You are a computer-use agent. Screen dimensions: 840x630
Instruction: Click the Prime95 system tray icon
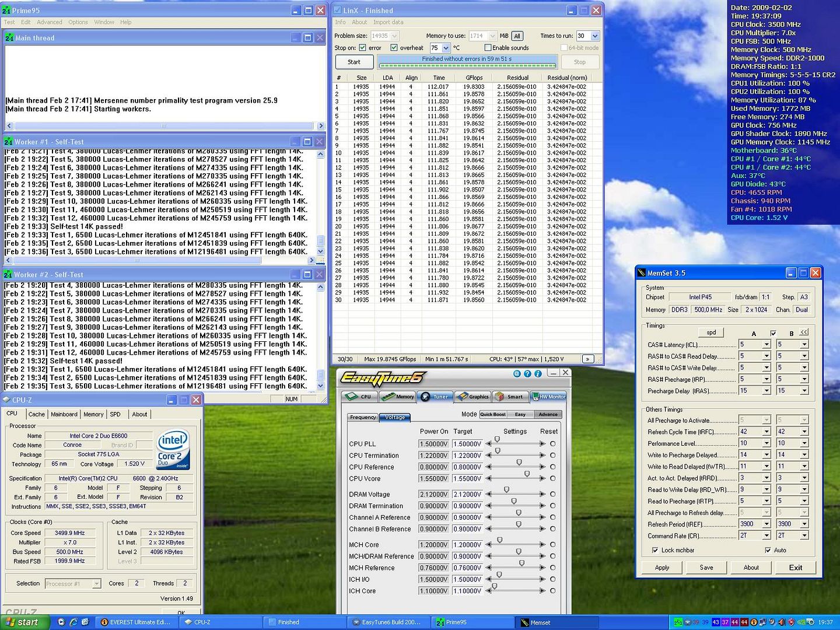tap(678, 622)
